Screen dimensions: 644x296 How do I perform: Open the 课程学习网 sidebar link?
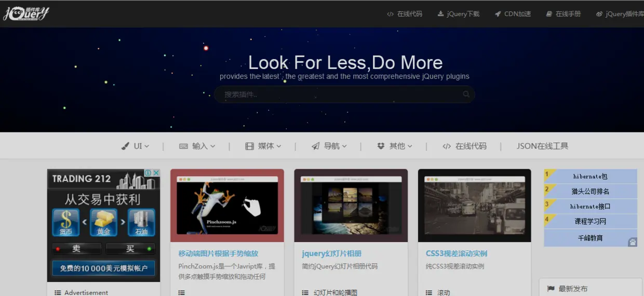coord(591,221)
